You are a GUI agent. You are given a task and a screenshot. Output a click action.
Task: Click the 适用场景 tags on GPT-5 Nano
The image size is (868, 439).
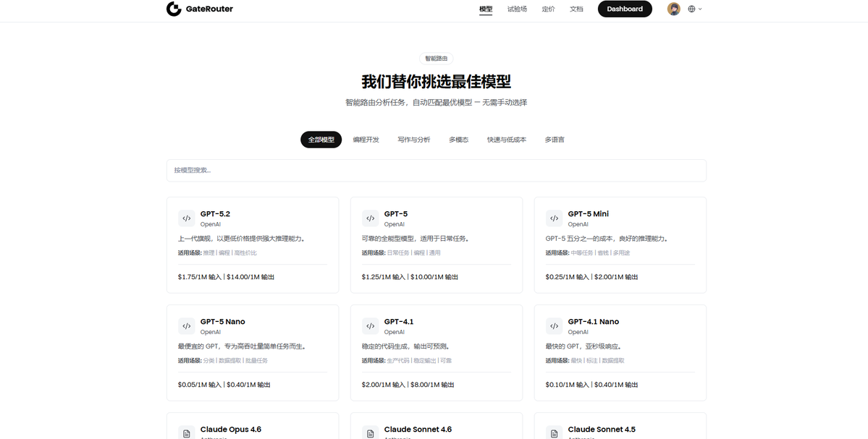click(222, 360)
